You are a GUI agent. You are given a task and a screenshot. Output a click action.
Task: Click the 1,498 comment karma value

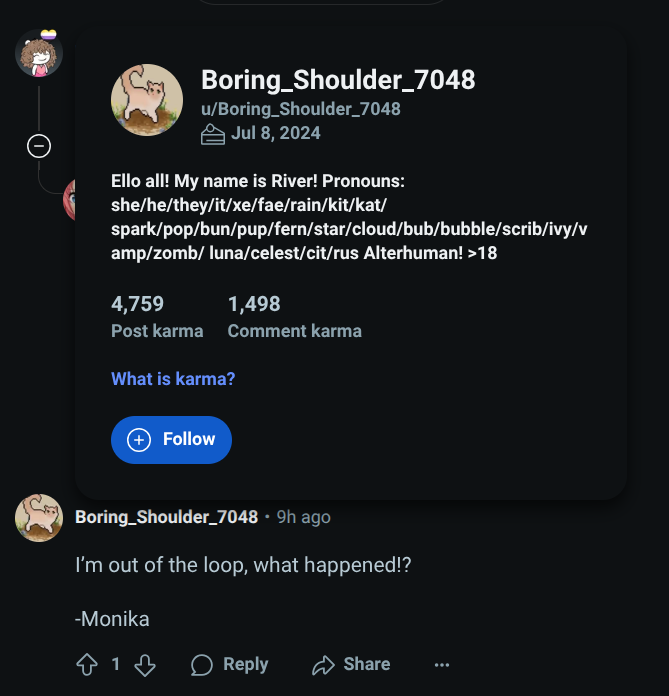[254, 304]
